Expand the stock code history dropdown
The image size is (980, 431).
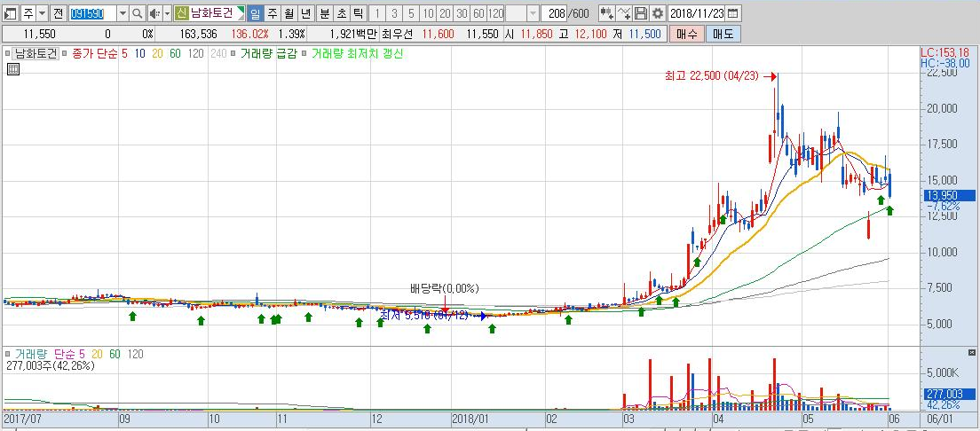[123, 13]
